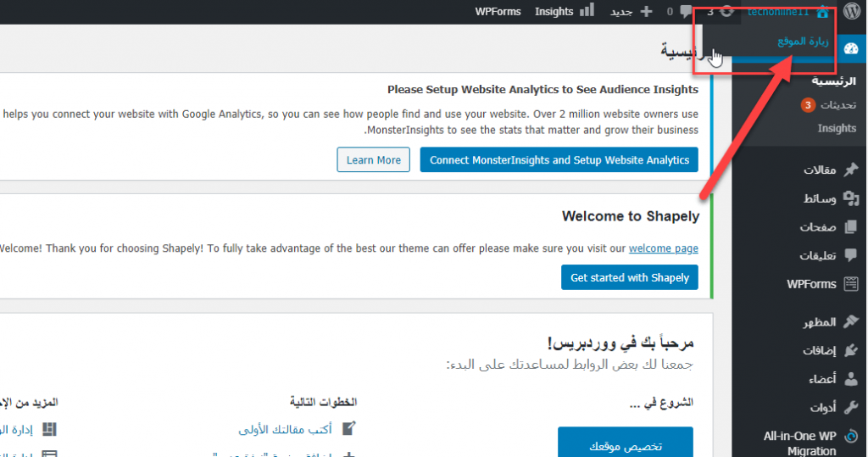Open أكتب مقالتك الأولى link

[x=285, y=429]
